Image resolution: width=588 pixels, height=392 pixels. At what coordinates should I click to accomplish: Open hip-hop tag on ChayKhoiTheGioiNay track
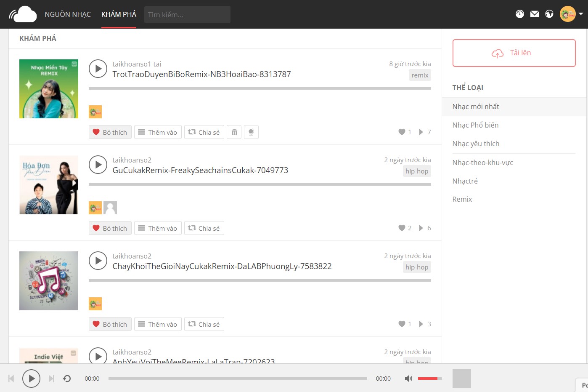point(417,267)
